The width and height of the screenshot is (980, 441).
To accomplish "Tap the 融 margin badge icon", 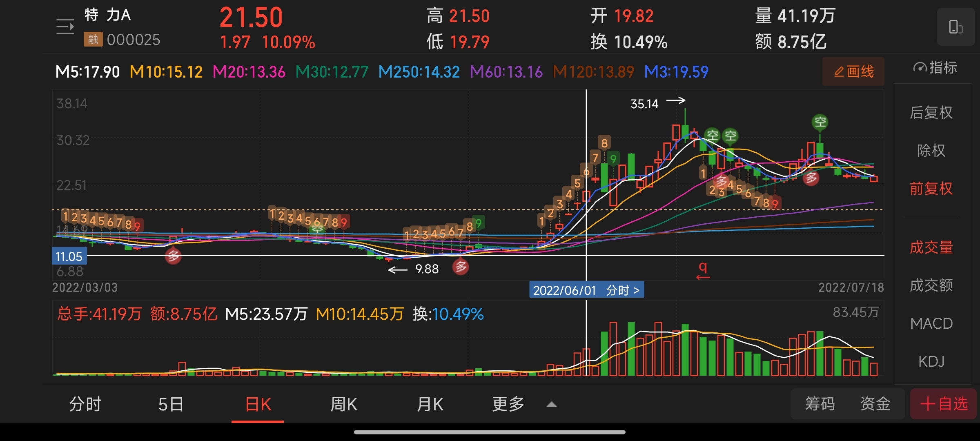I will click(93, 40).
